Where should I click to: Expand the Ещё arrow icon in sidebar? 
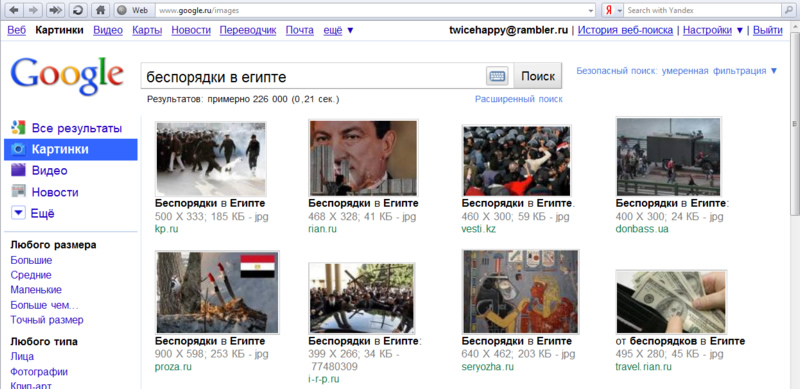(x=18, y=213)
